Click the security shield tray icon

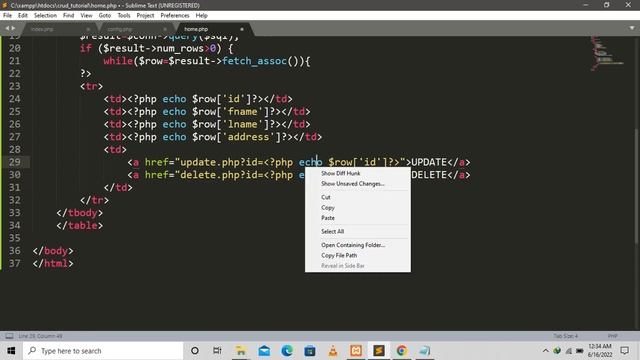557,351
